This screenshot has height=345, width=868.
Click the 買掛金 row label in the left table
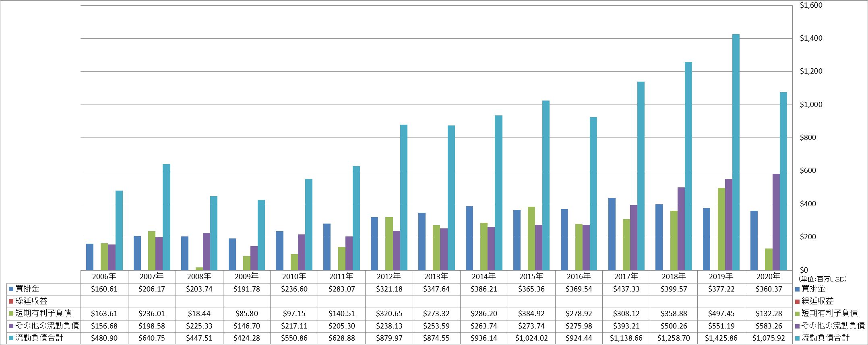point(27,289)
